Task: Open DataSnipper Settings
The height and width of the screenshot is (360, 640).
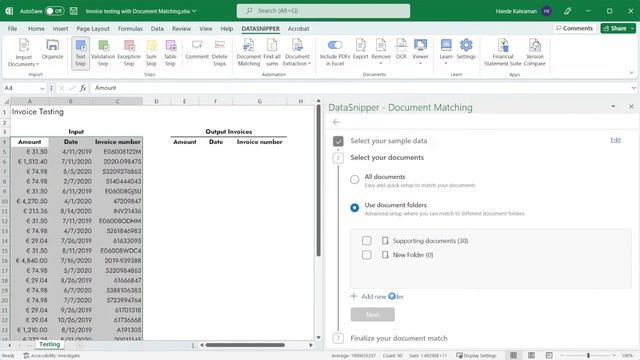Action: [466, 49]
